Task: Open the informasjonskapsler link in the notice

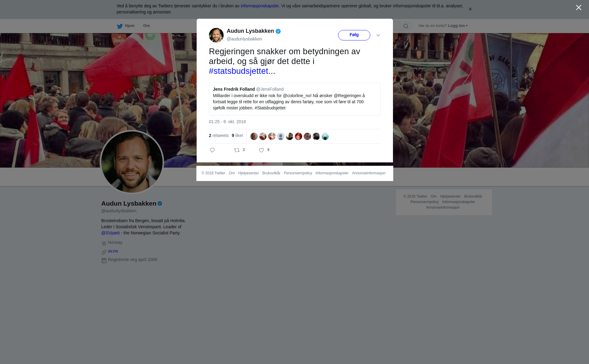Action: coord(260,6)
